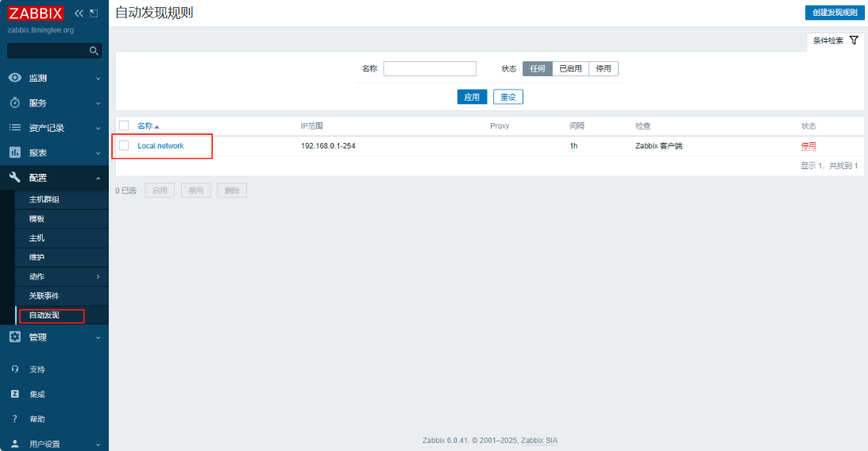Click the 显示 1, 共找到 1 text
This screenshot has width=868, height=451.
tap(829, 165)
